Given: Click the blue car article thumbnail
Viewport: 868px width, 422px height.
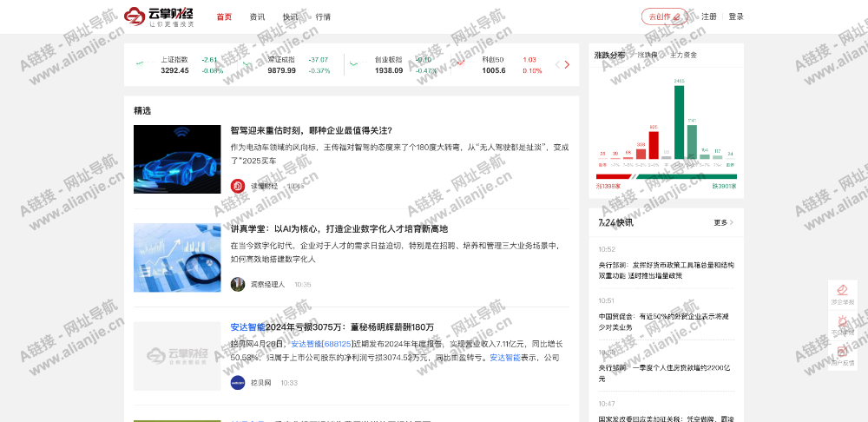Looking at the screenshot, I should 177,159.
